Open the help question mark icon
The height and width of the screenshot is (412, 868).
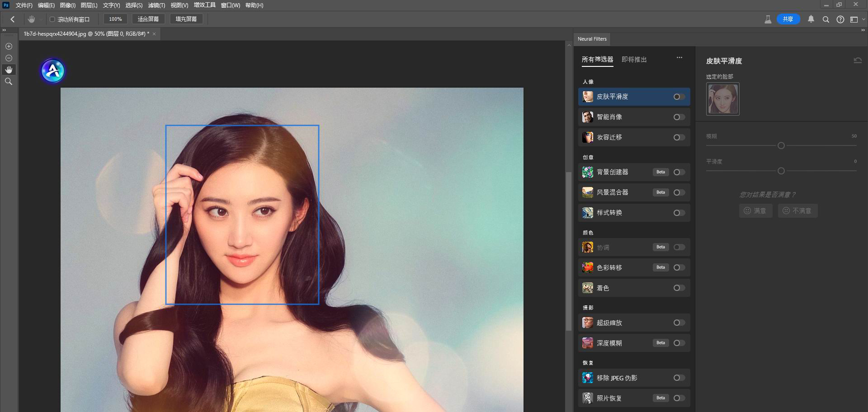coord(840,19)
